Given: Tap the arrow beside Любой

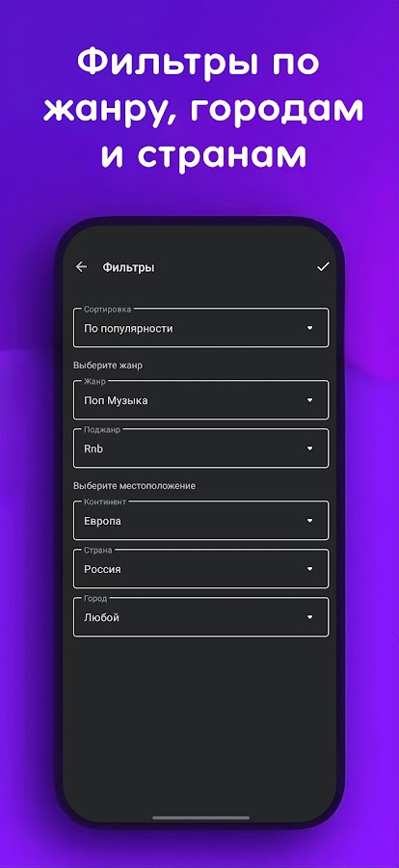Looking at the screenshot, I should pyautogui.click(x=310, y=617).
